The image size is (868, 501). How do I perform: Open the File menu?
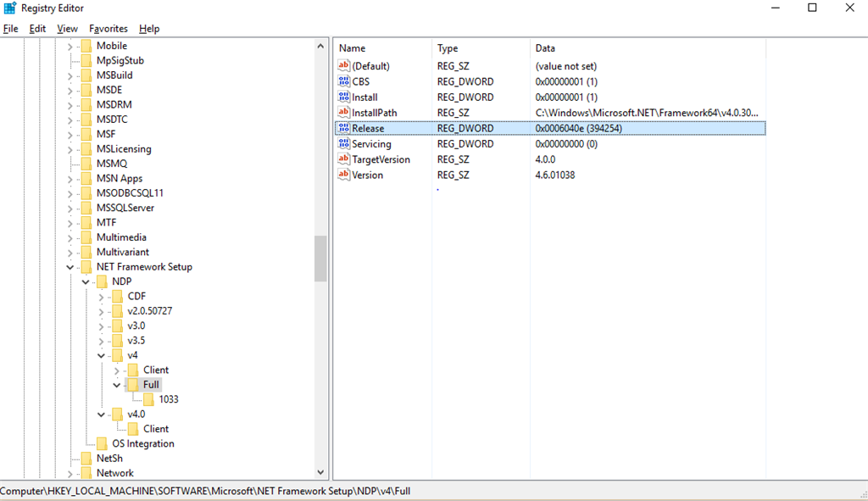[x=10, y=28]
